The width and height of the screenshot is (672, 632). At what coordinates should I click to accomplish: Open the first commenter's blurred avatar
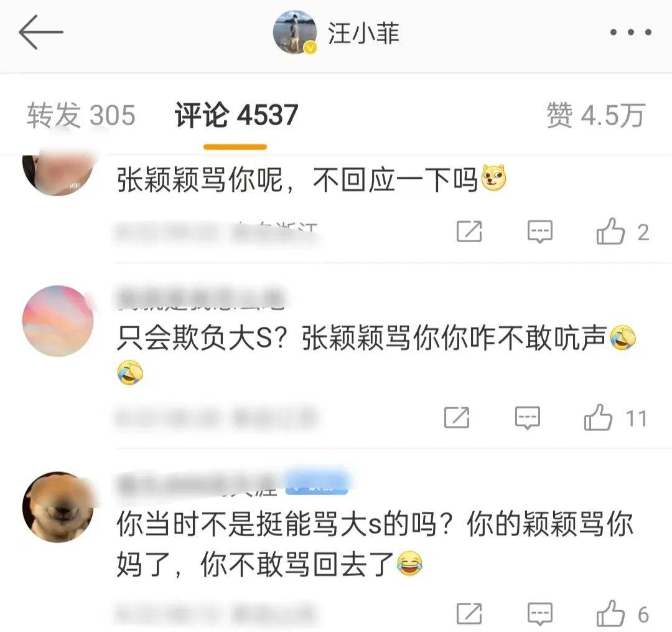58,174
